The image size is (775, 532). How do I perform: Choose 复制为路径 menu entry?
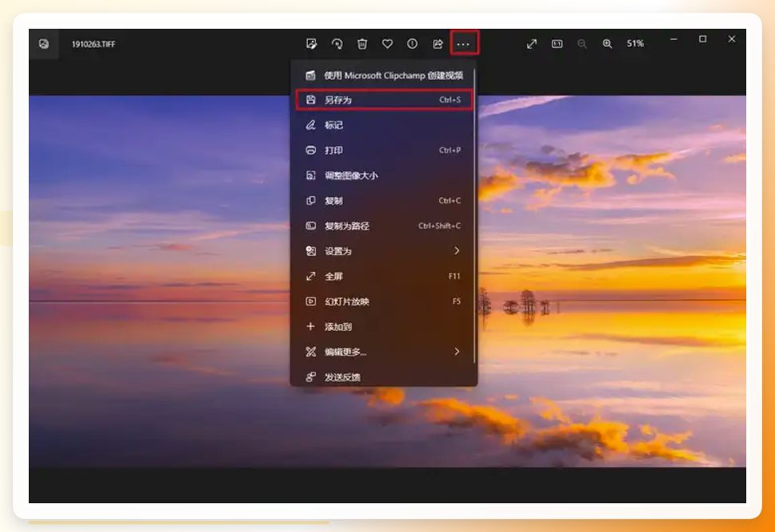coord(384,226)
